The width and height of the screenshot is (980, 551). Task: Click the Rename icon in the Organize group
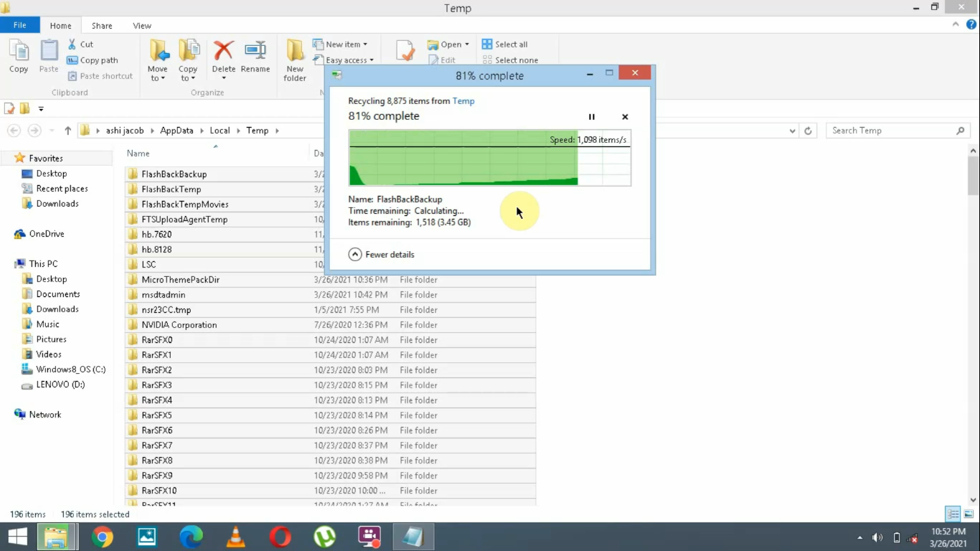255,57
